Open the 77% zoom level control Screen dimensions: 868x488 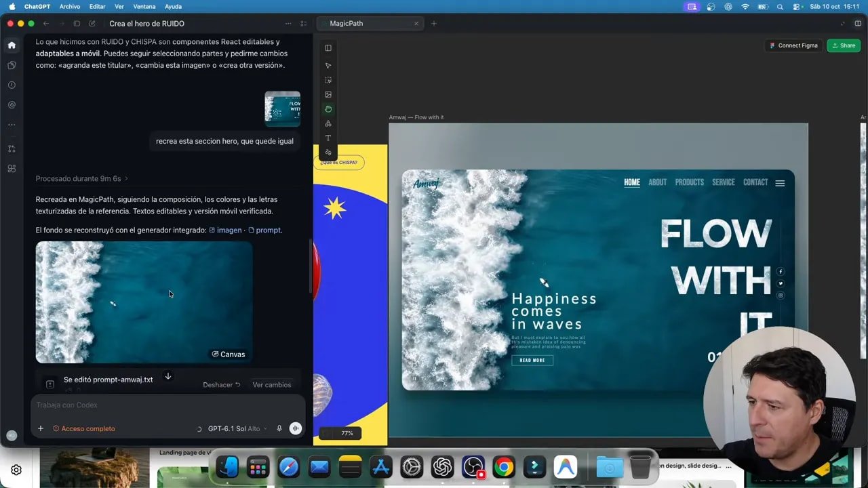pyautogui.click(x=347, y=433)
